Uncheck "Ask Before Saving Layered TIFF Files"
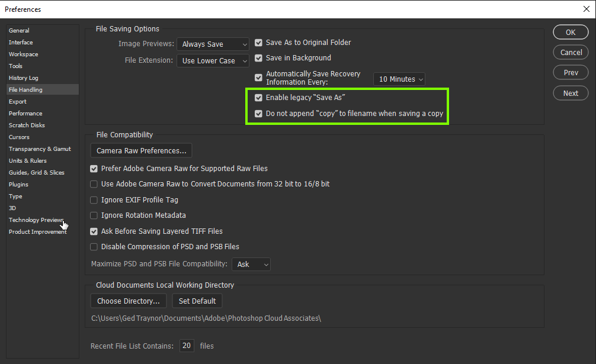This screenshot has width=596, height=364. [x=94, y=231]
